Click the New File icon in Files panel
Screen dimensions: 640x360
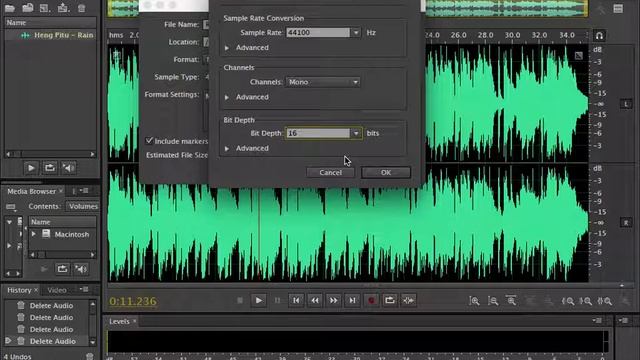[x=45, y=8]
